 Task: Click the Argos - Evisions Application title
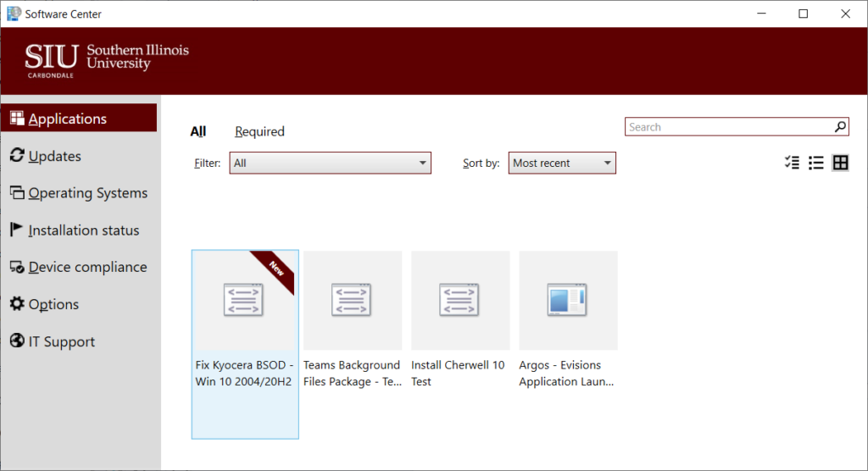[566, 373]
